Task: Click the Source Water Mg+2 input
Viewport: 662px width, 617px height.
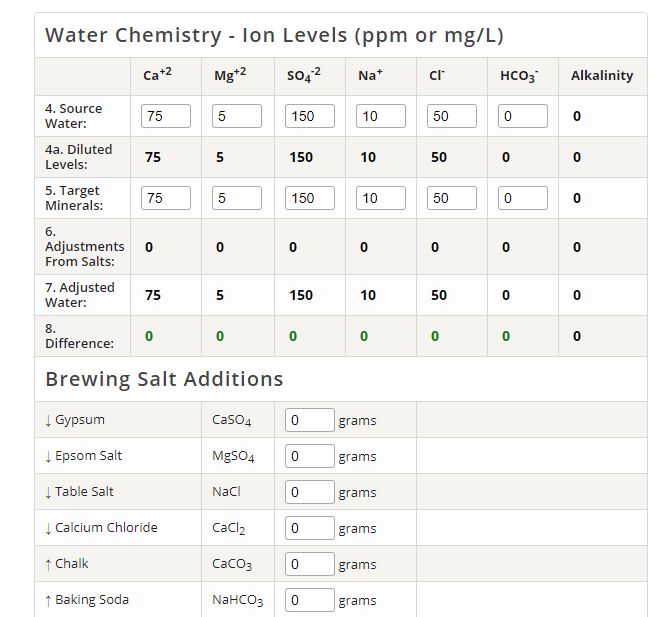Action: 237,116
